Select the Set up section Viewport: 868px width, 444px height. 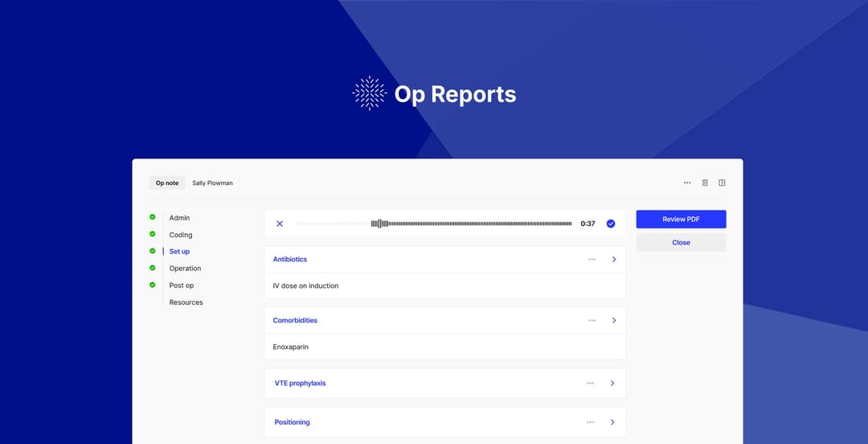(x=179, y=252)
